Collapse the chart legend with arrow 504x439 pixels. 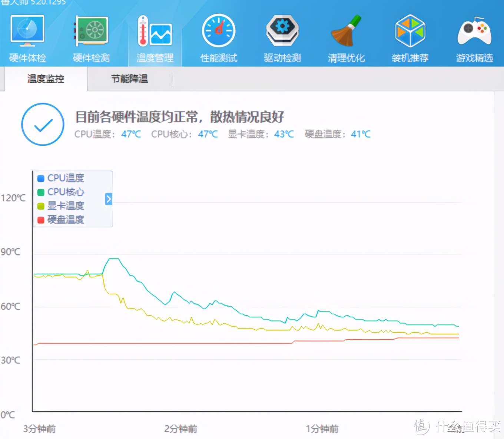[108, 199]
